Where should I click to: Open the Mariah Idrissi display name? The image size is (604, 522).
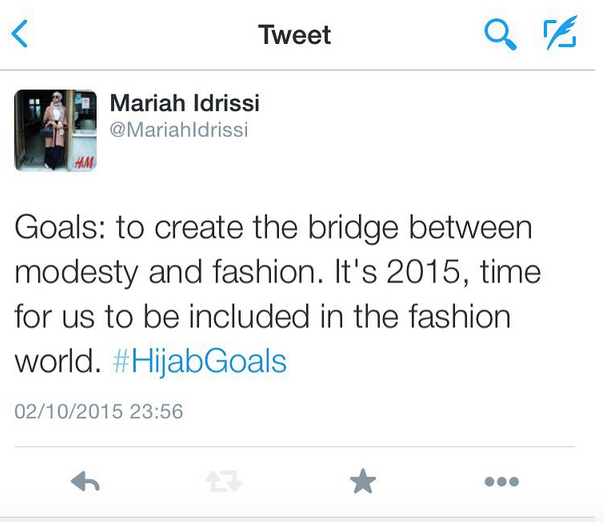click(x=185, y=103)
